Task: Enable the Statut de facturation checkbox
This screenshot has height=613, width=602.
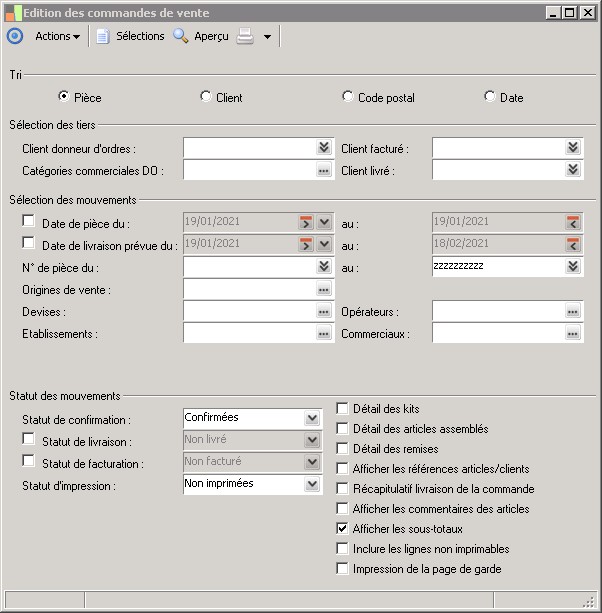Action: pyautogui.click(x=28, y=460)
